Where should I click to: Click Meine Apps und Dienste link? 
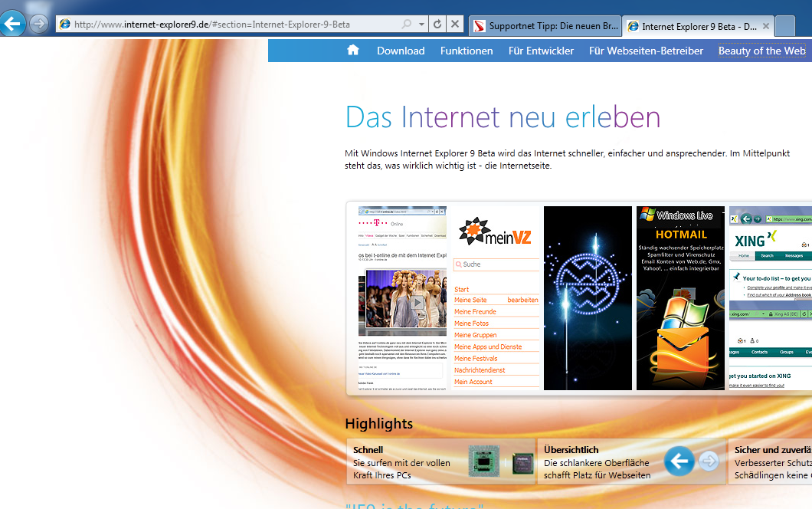click(x=488, y=346)
